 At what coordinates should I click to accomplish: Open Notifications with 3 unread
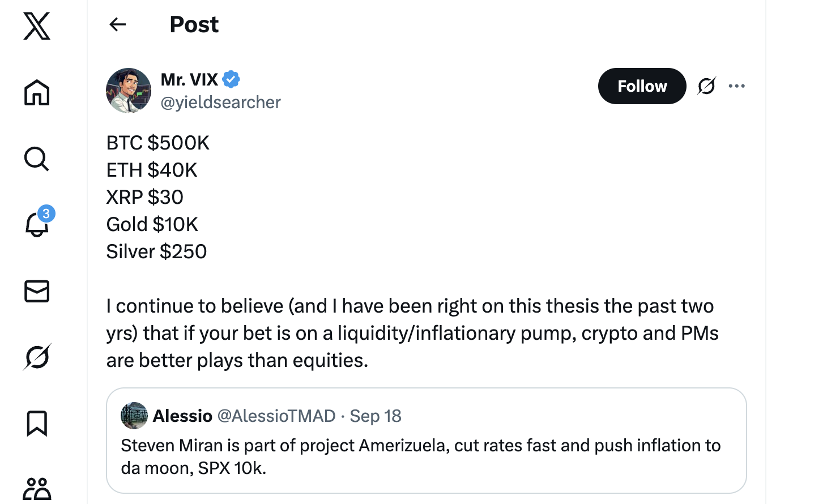pyautogui.click(x=37, y=224)
